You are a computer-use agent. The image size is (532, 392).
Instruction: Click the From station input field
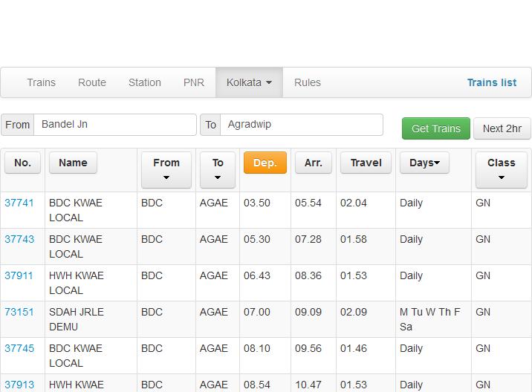(x=115, y=125)
